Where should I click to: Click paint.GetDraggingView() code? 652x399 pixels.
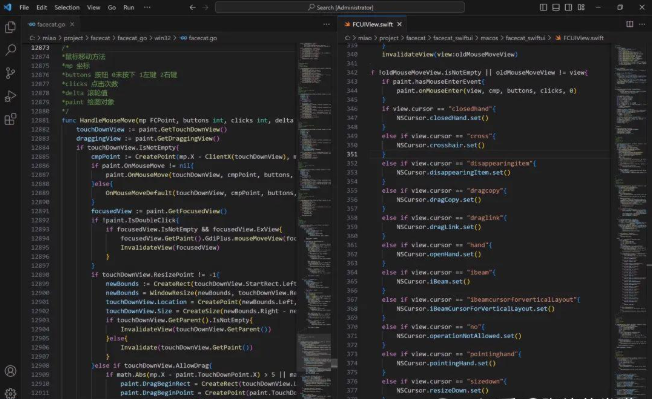pos(177,138)
